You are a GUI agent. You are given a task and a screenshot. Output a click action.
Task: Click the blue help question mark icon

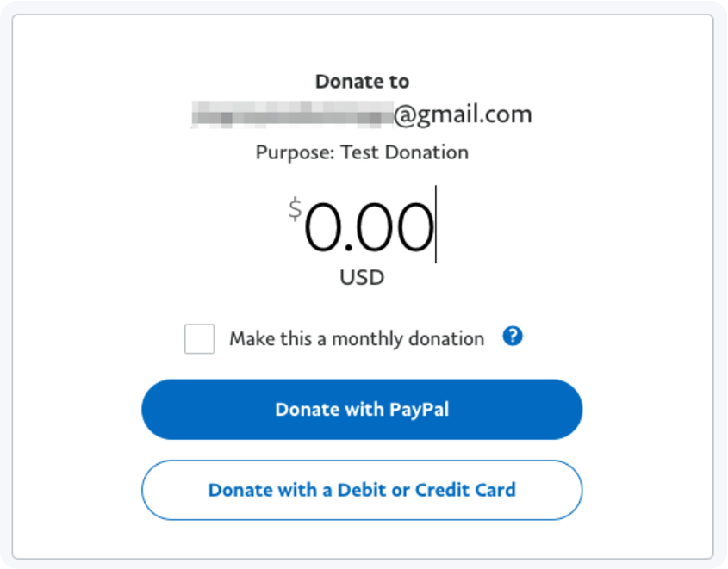[513, 337]
